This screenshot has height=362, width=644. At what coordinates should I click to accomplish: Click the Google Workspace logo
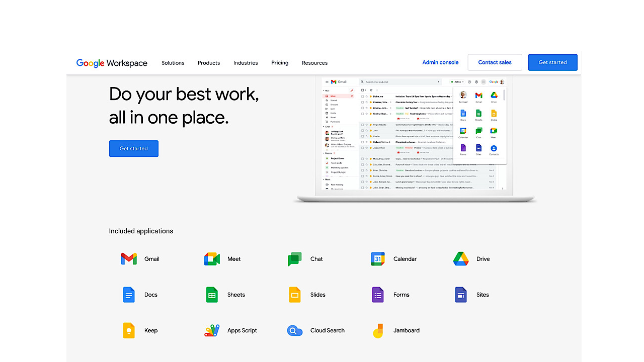tap(112, 63)
